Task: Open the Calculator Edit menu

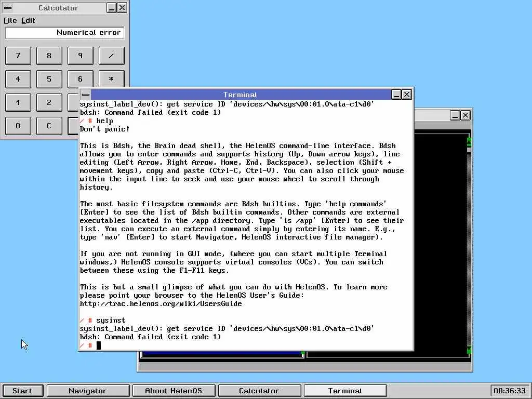Action: point(28,20)
